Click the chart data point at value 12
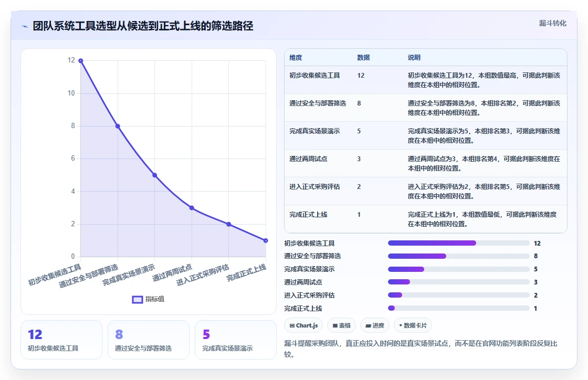 [x=81, y=61]
